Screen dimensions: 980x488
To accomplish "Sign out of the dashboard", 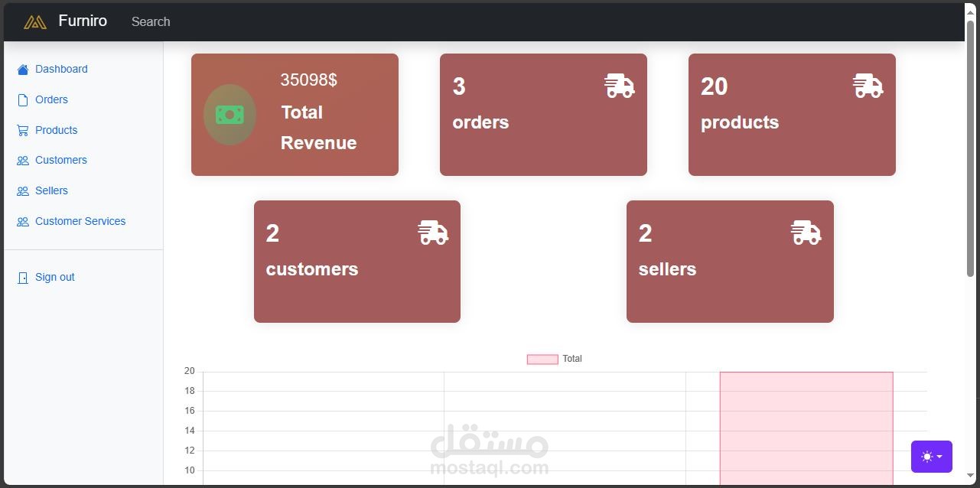I will point(55,277).
